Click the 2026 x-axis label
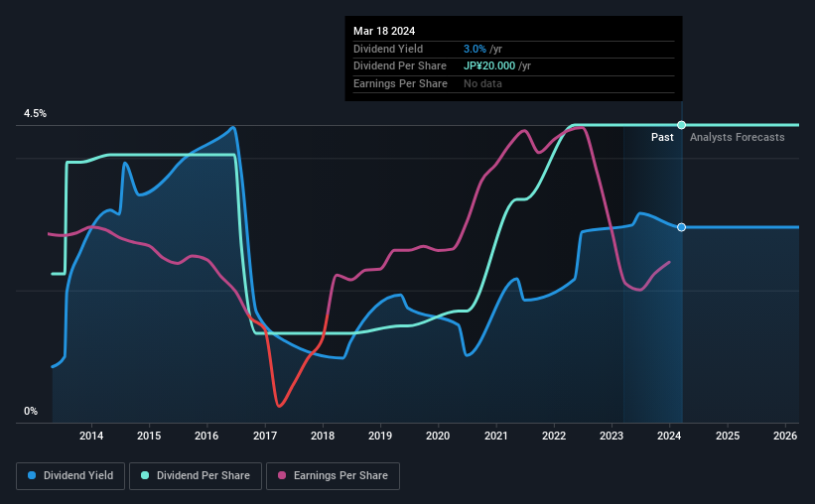The height and width of the screenshot is (504, 815). [x=785, y=436]
